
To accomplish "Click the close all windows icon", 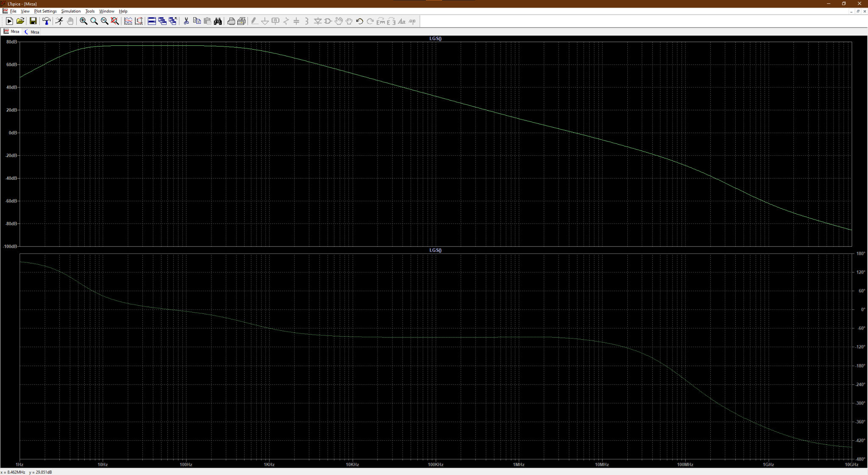I will [173, 21].
